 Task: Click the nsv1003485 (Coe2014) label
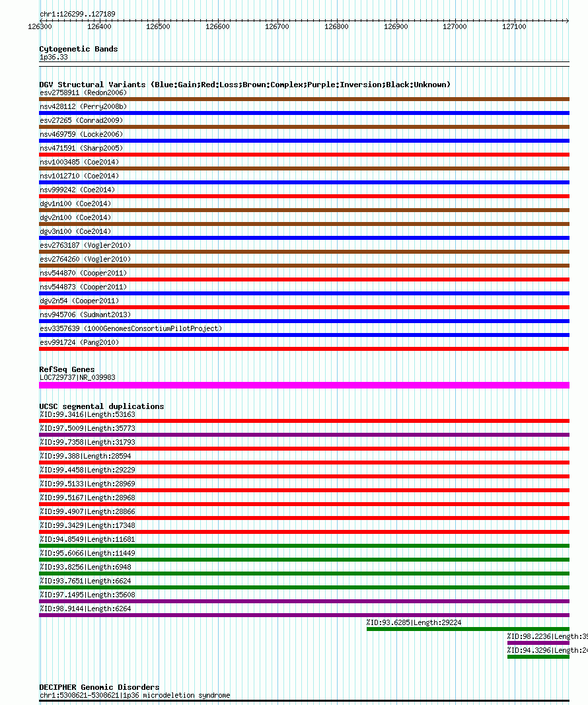pyautogui.click(x=79, y=162)
